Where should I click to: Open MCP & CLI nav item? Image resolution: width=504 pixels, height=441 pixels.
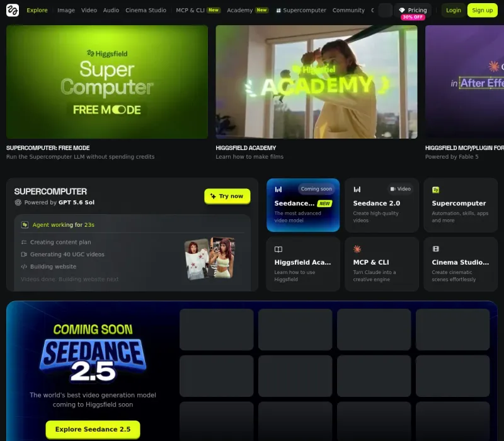(x=198, y=10)
